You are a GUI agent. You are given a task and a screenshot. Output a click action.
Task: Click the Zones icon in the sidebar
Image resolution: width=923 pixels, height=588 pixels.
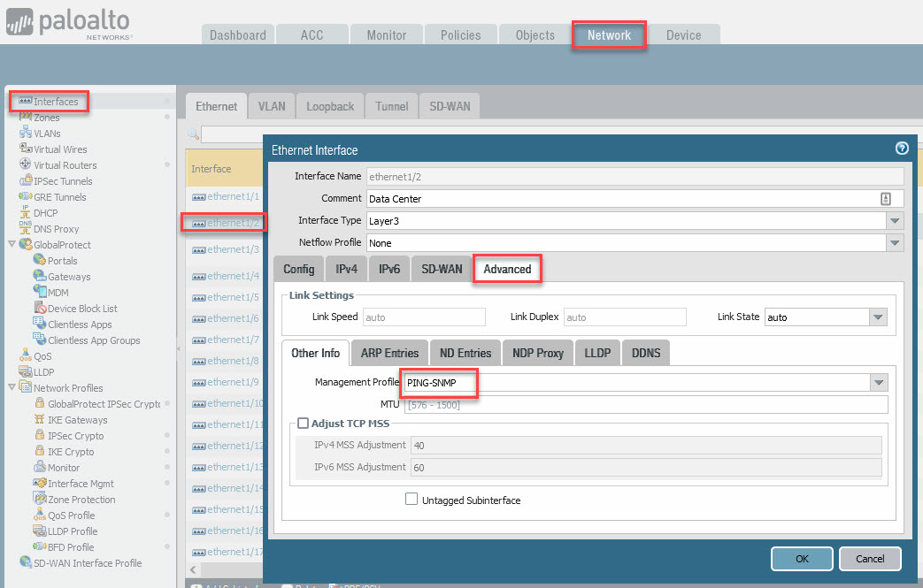pyautogui.click(x=26, y=118)
